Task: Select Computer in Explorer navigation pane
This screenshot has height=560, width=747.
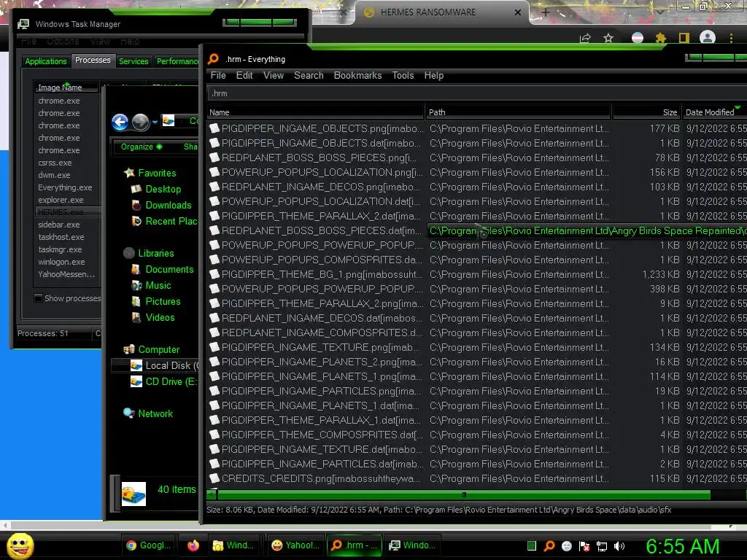Action: tap(152, 349)
